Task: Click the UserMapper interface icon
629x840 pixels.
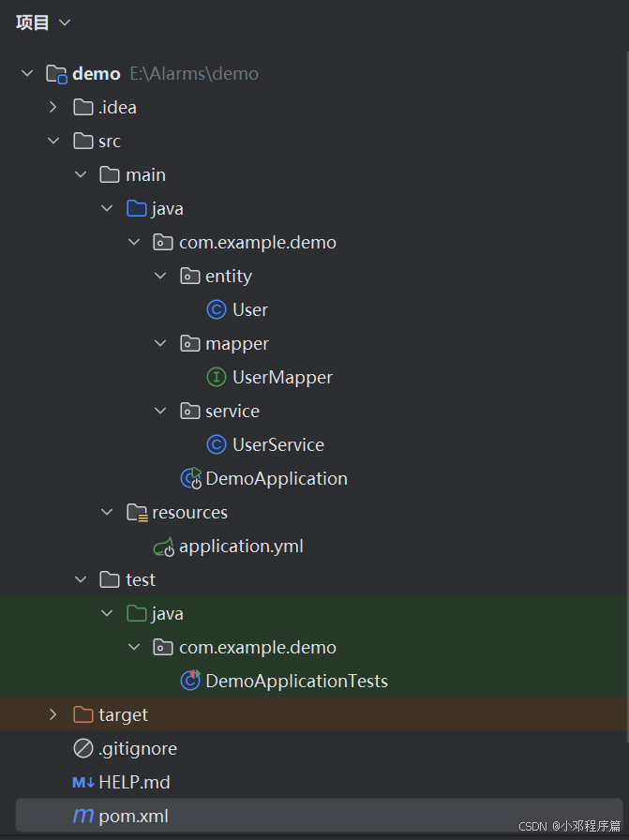Action: click(x=217, y=377)
